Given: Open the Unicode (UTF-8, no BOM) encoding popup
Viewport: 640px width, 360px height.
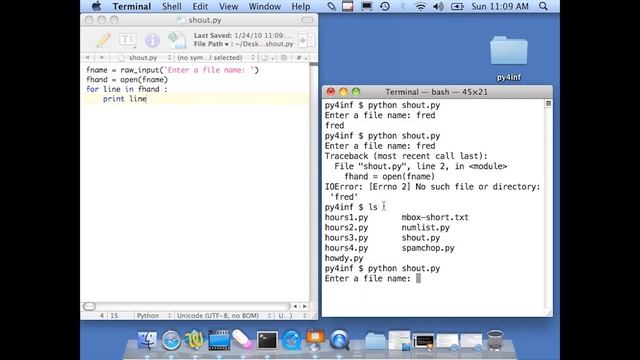Looking at the screenshot, I should coord(223,316).
